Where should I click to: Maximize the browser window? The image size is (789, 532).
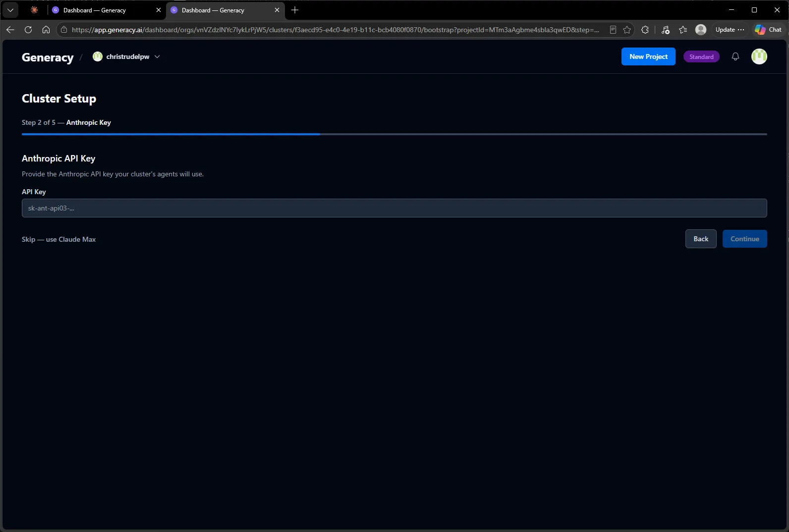click(754, 10)
